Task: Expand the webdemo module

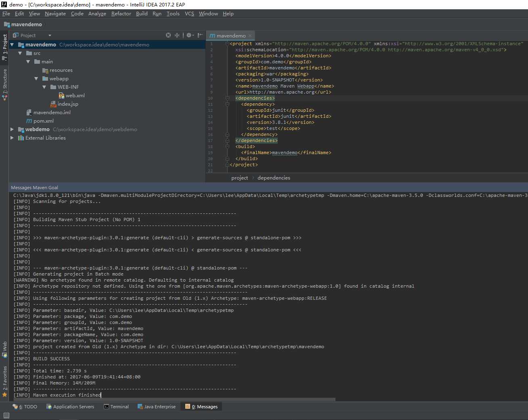Action: (x=12, y=130)
